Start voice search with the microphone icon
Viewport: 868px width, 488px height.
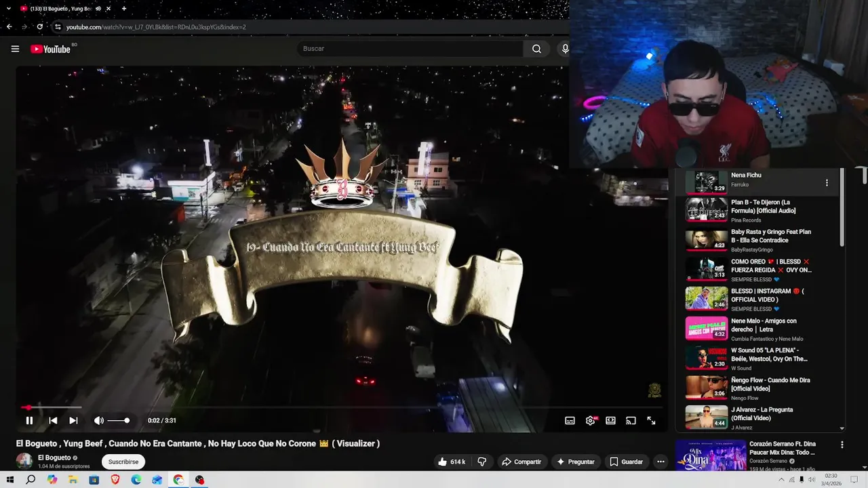(x=564, y=49)
